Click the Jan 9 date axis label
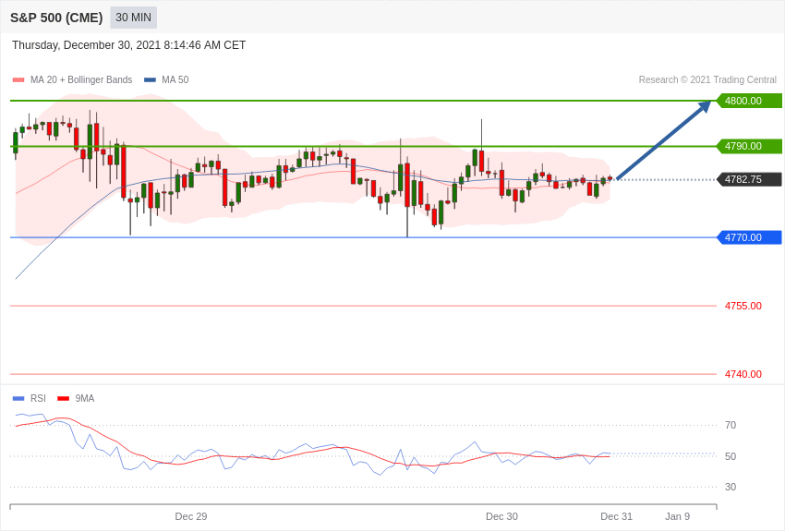Screen dimensions: 785x532 (x=677, y=516)
